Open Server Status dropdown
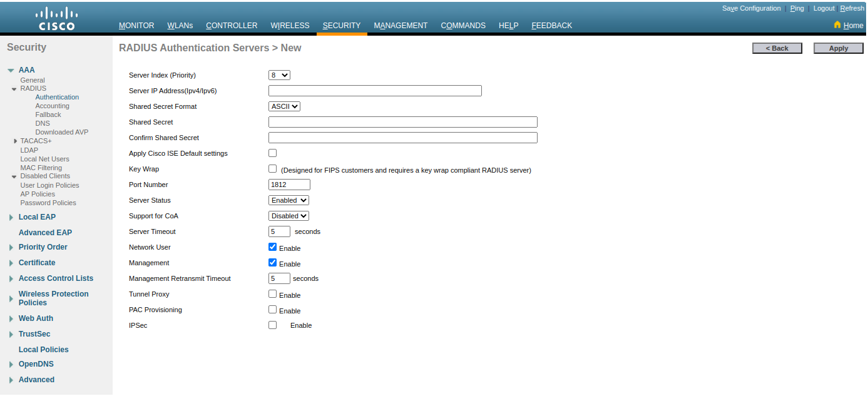Screen dimensions: 868x396 (288, 200)
